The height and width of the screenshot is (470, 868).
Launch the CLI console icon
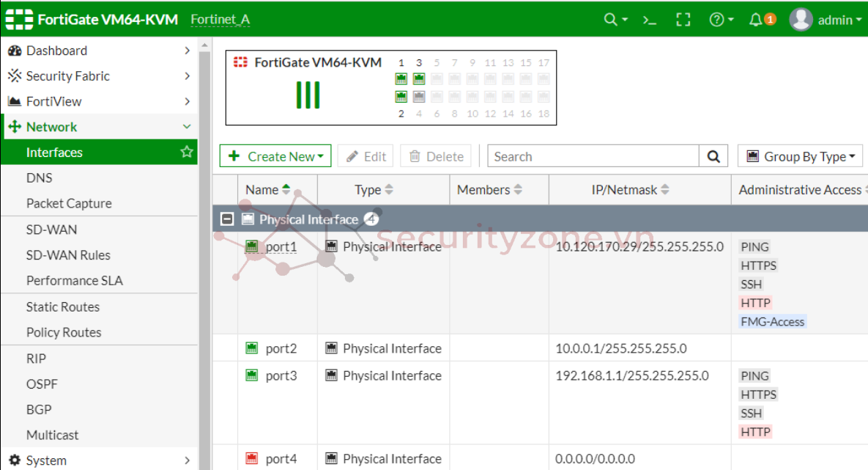[649, 20]
